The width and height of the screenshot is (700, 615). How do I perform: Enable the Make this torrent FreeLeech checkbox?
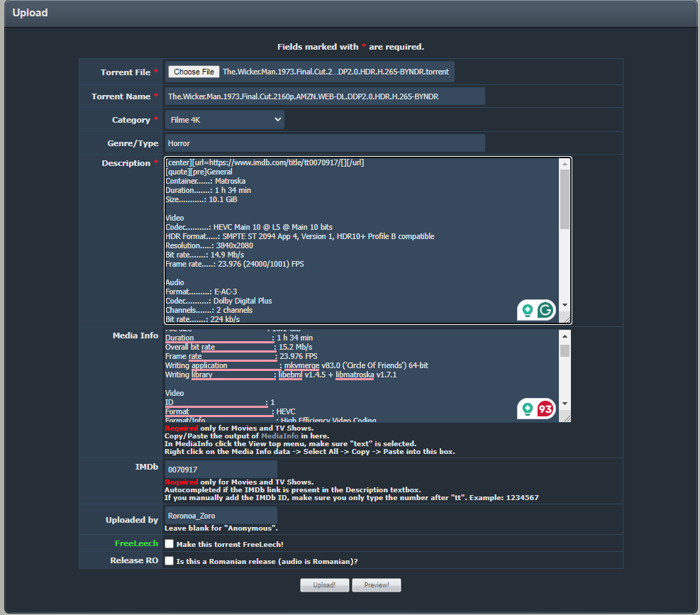[170, 544]
